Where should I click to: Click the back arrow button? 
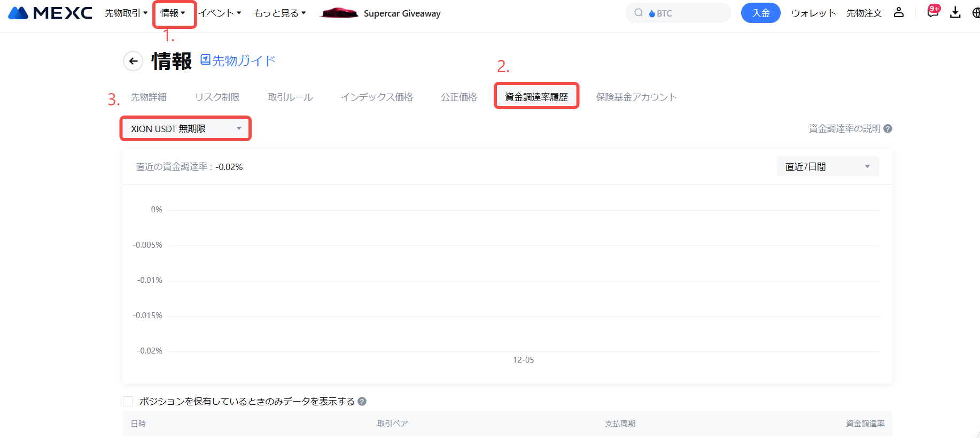point(133,61)
